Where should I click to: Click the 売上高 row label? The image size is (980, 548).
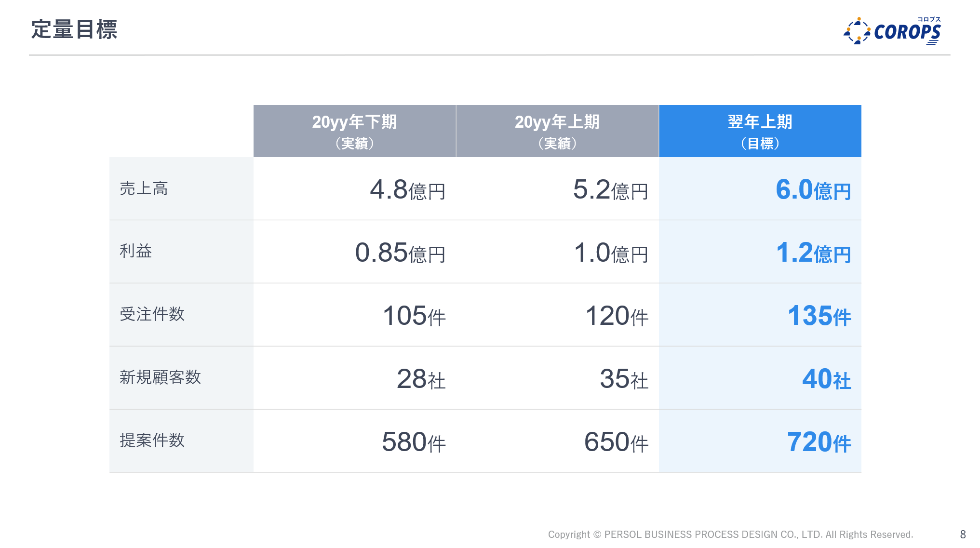(144, 188)
